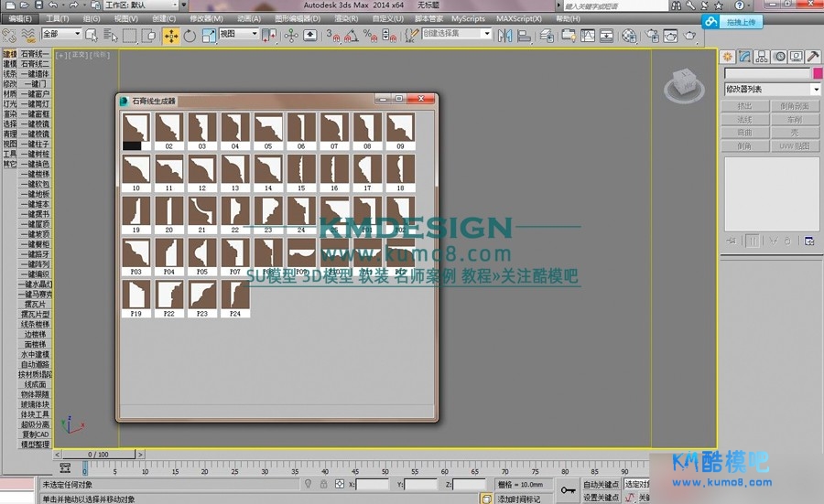
Task: Toggle the selection lock icon in status bar
Action: [x=322, y=484]
